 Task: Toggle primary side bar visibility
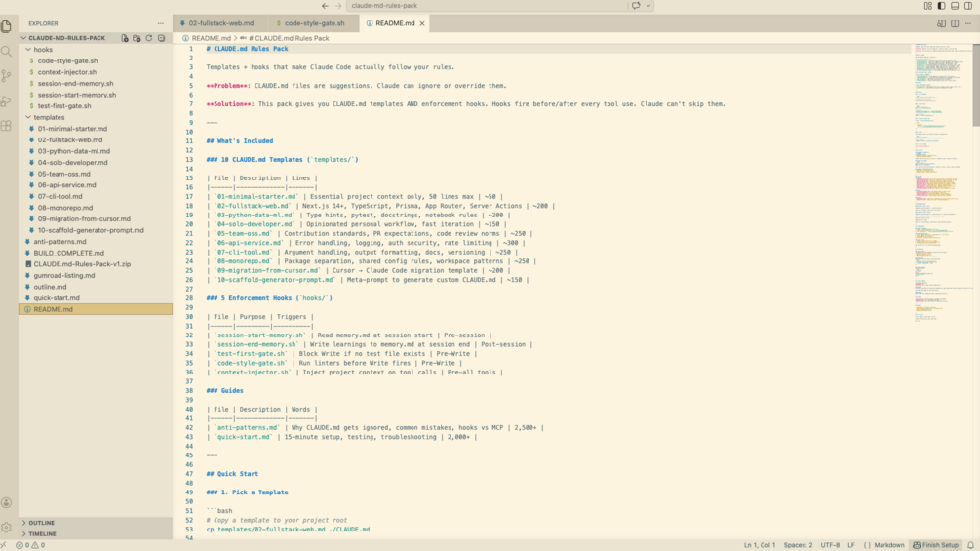click(941, 6)
